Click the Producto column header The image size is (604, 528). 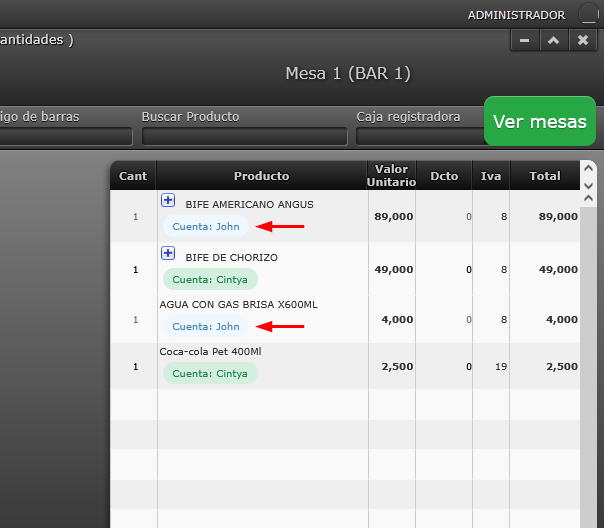pyautogui.click(x=262, y=176)
